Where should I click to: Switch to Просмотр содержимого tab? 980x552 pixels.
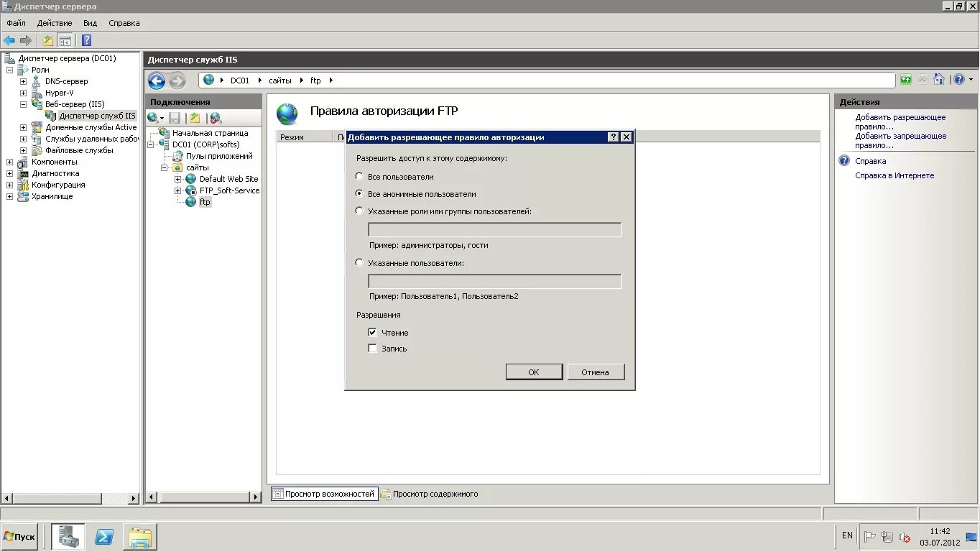coord(429,494)
